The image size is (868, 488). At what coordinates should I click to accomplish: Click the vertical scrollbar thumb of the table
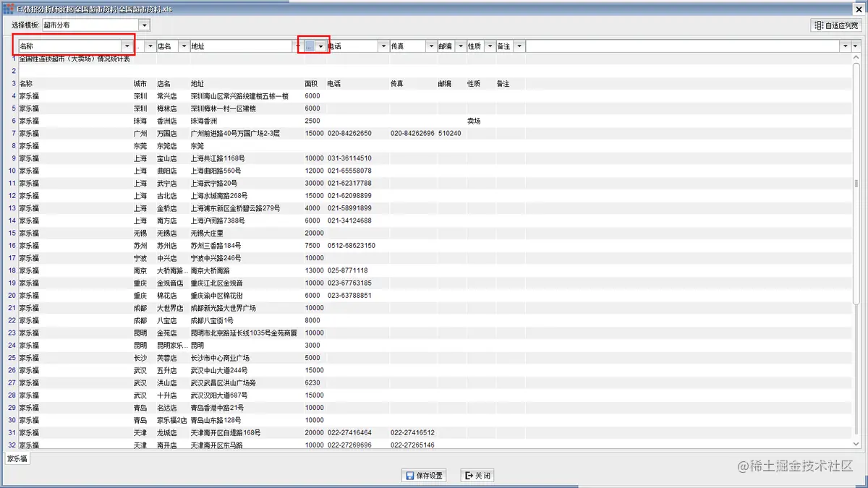coord(856,184)
